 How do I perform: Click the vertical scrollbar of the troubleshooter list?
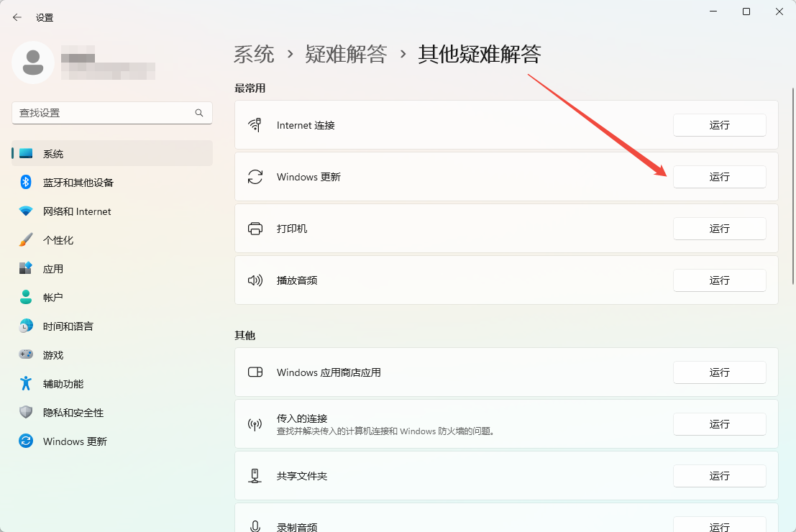click(x=793, y=186)
